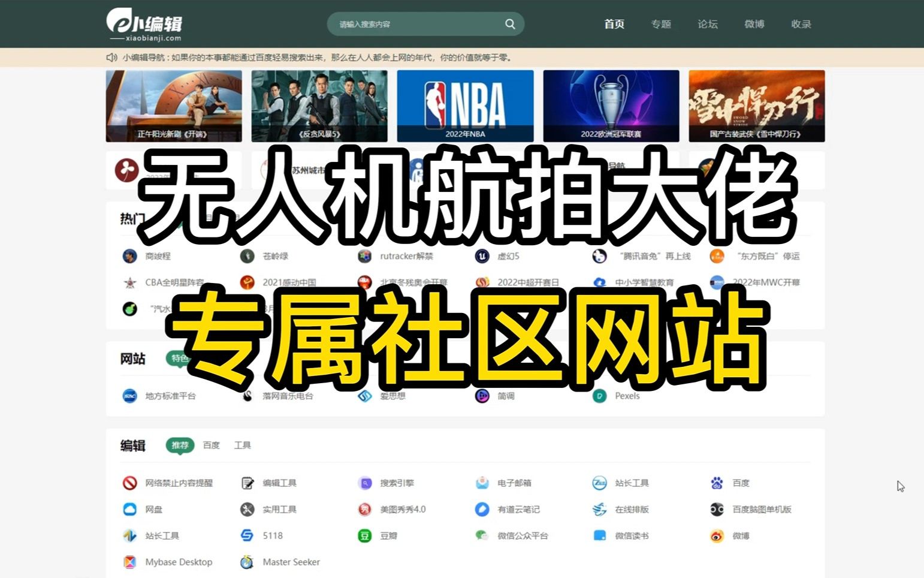Click the 5118 icon
924x578 pixels.
(x=247, y=535)
